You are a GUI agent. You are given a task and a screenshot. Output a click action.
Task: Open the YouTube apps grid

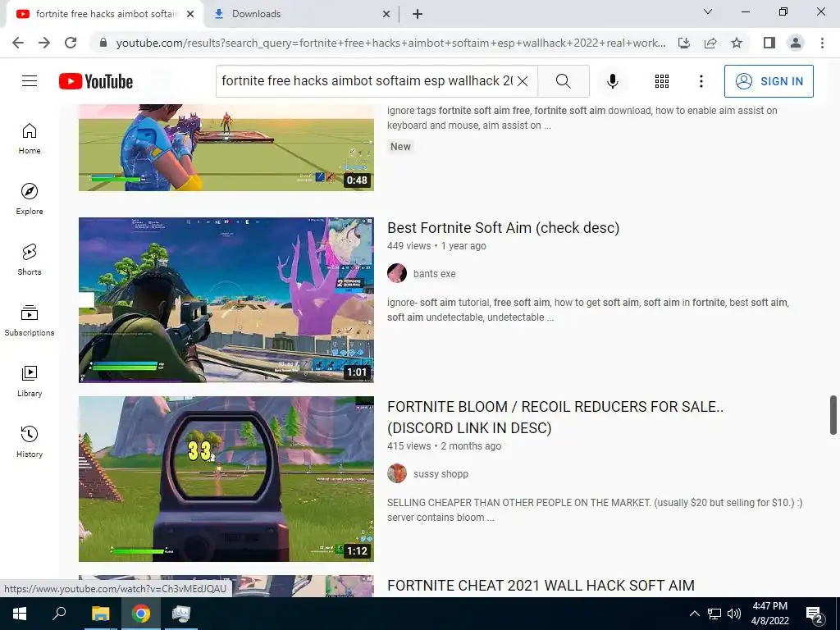pyautogui.click(x=662, y=81)
